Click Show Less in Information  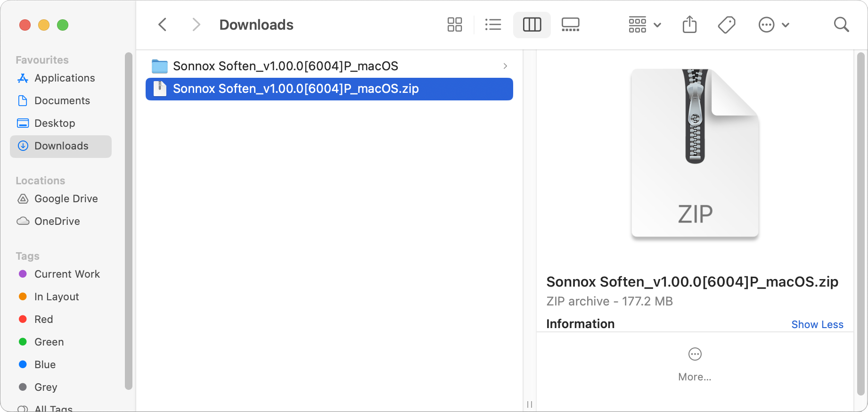[817, 324]
